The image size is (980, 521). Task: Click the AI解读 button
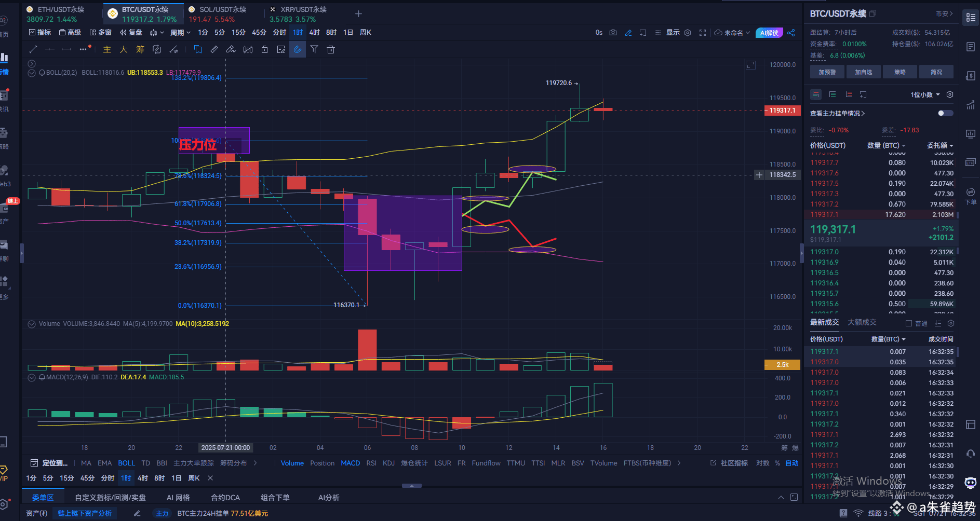click(769, 33)
